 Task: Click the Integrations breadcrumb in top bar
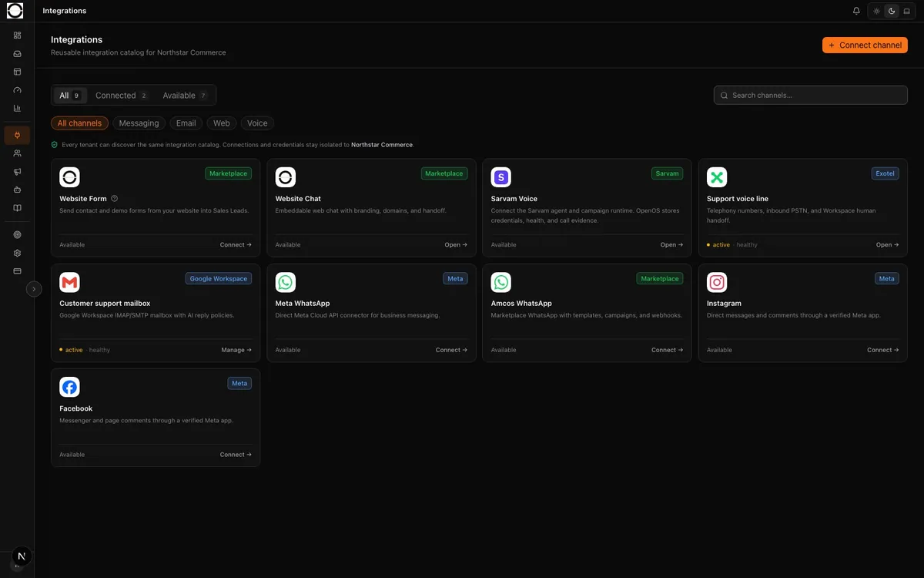click(x=65, y=11)
